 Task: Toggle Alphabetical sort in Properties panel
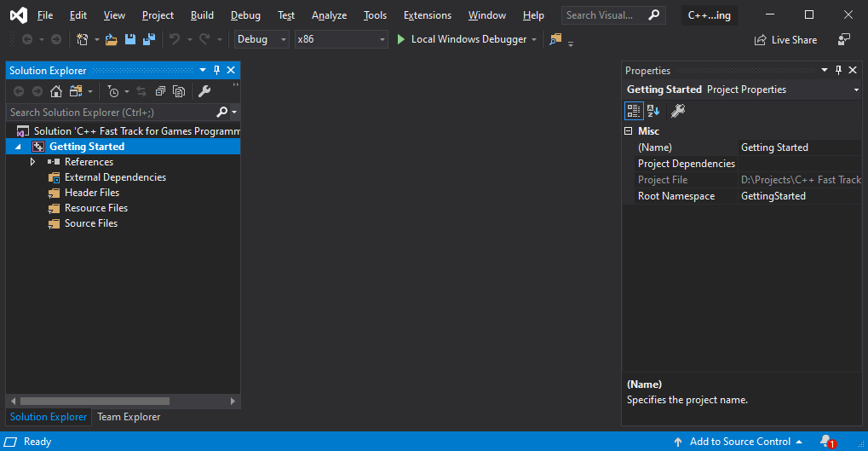pyautogui.click(x=653, y=111)
